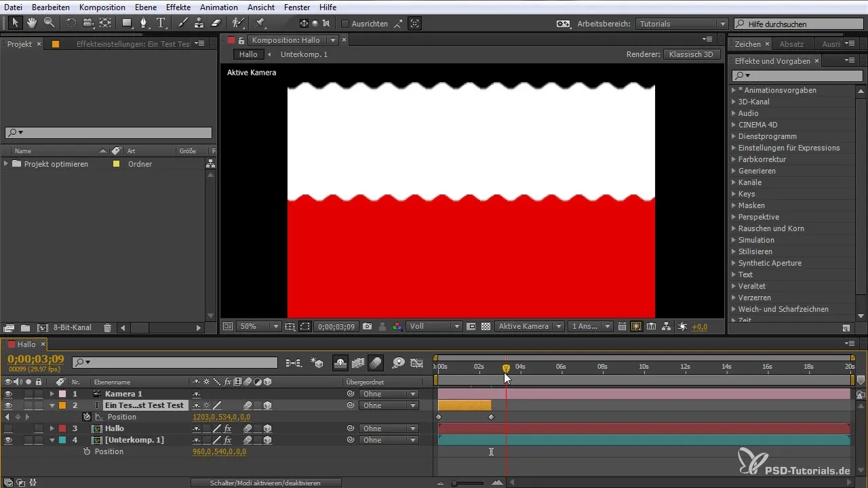
Task: Hide the Unterkomp. 1 layer
Action: tap(8, 440)
